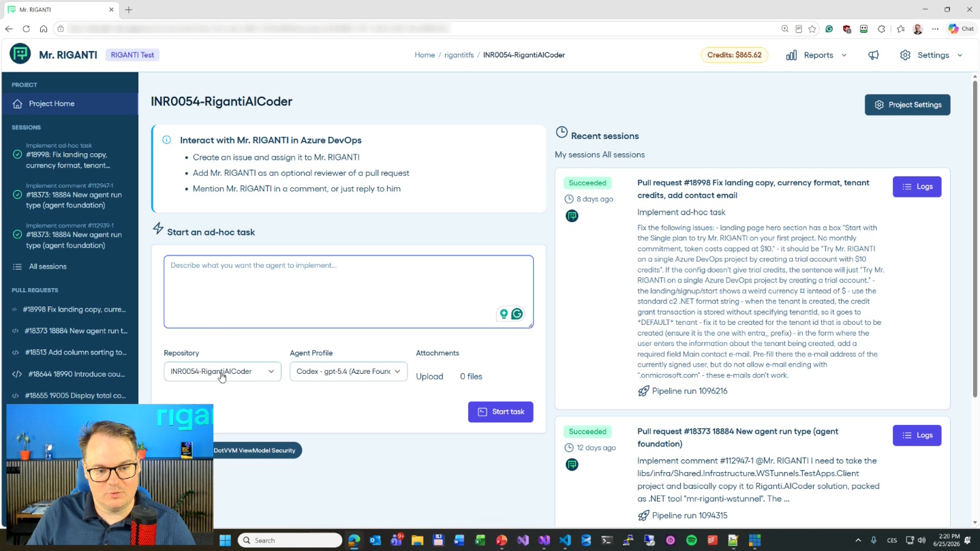Open sidebar session Implement comment #112947-1

pyautogui.click(x=70, y=195)
